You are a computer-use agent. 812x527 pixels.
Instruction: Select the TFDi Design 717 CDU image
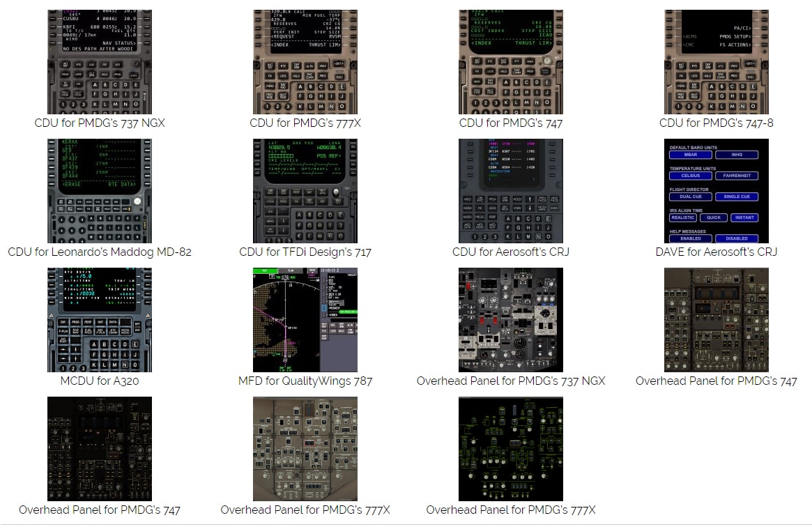[305, 190]
